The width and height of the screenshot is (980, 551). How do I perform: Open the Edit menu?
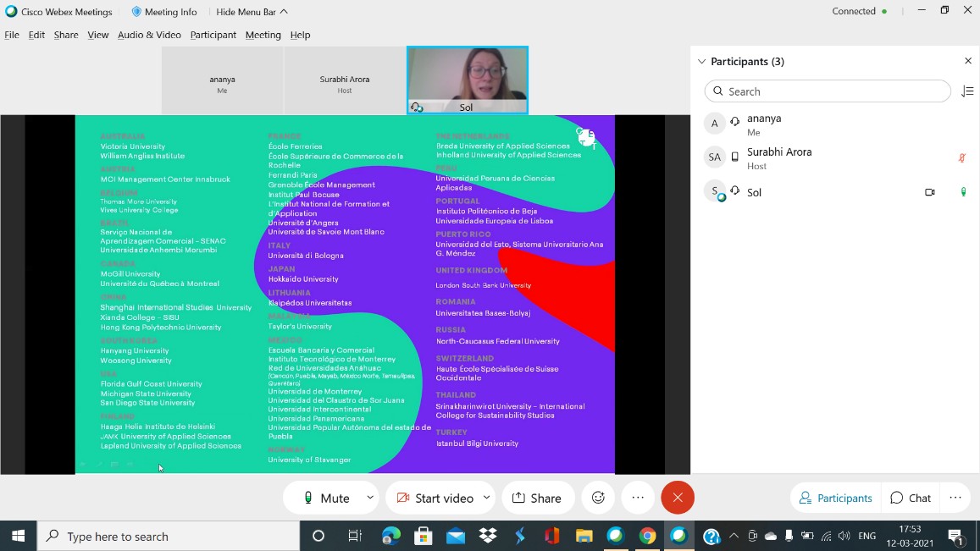[37, 35]
